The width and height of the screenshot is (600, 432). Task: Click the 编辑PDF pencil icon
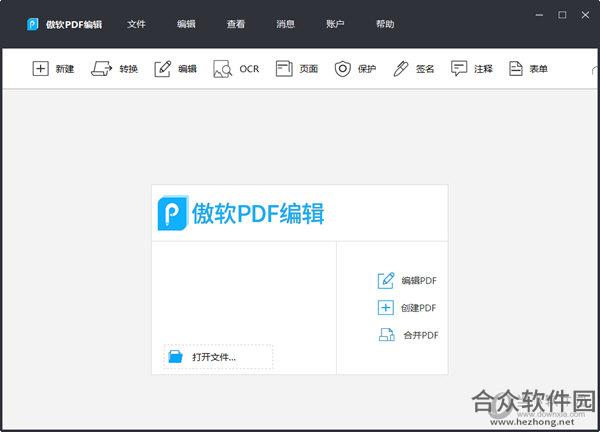pyautogui.click(x=386, y=280)
